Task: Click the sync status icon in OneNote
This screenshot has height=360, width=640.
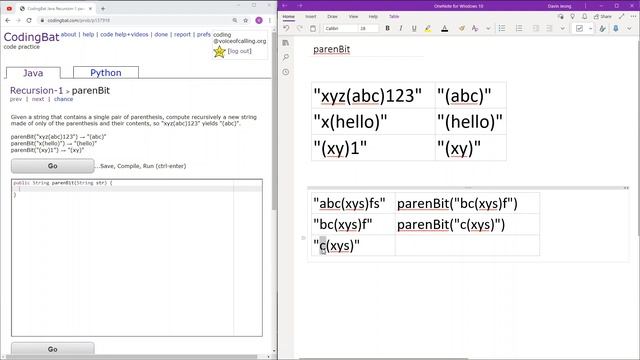Action: click(561, 16)
